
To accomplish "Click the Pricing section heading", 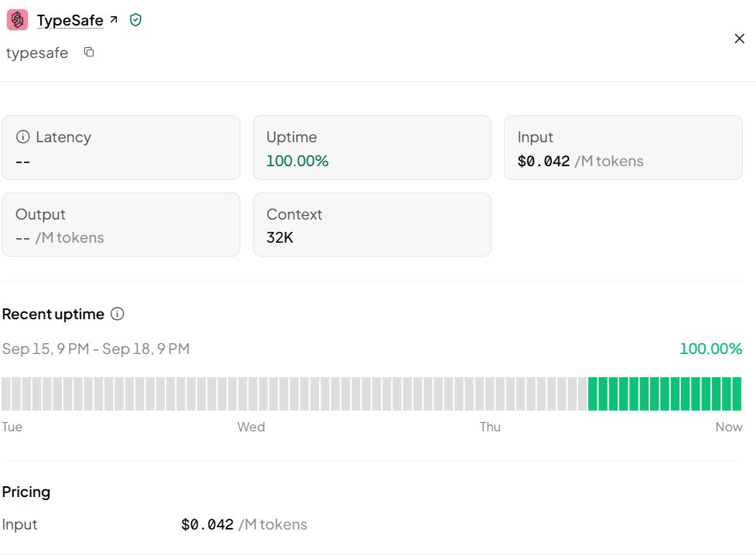I will (26, 492).
